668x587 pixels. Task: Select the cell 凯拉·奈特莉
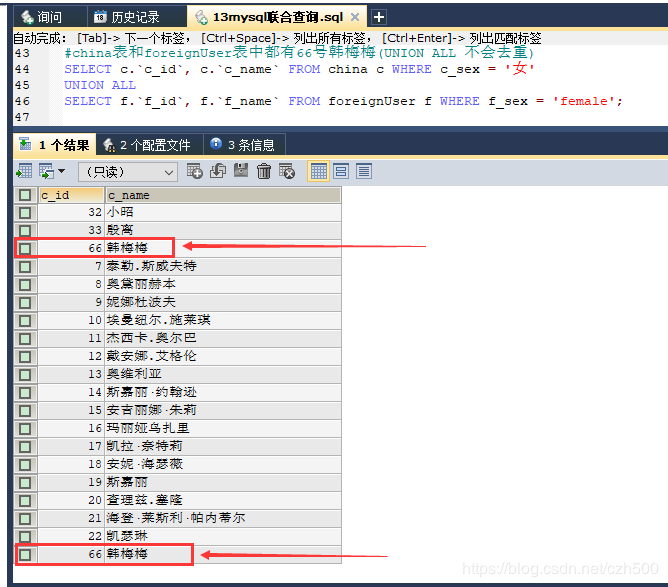pos(223,446)
